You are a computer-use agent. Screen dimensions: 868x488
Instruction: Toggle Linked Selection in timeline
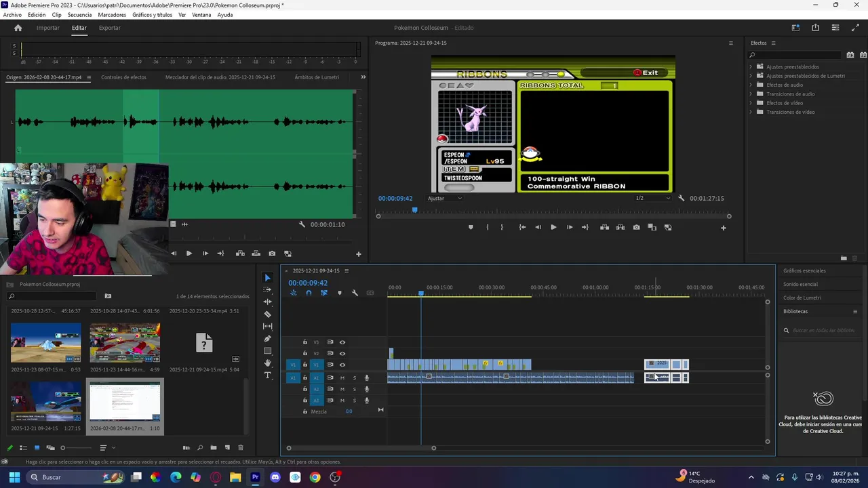324,293
